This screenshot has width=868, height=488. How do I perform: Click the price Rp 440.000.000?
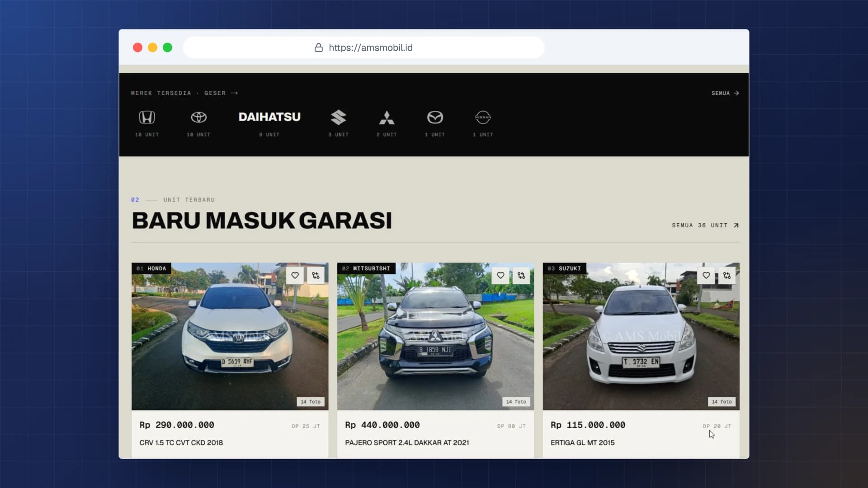(382, 425)
